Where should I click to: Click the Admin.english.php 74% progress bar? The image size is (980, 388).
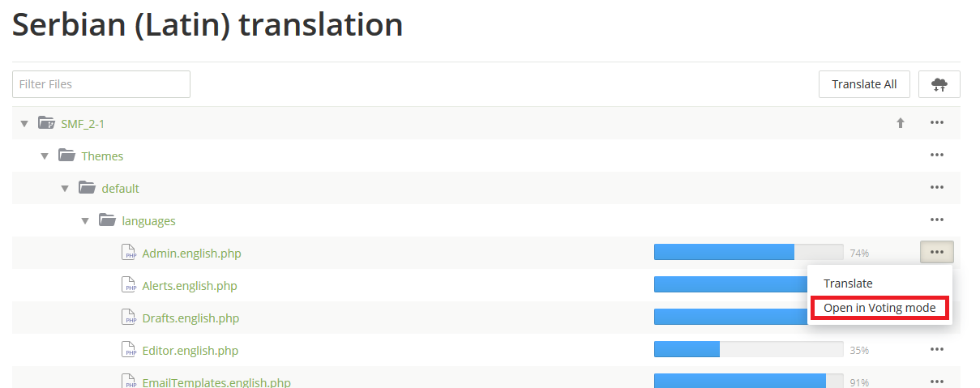pos(748,253)
